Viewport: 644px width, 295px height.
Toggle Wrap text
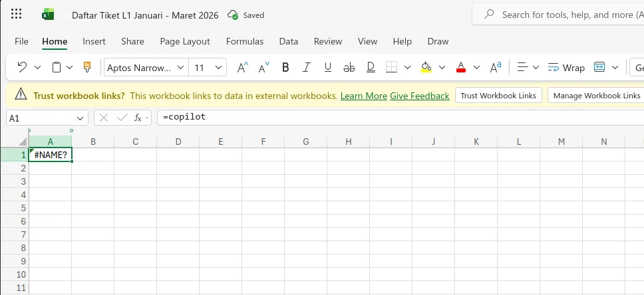[566, 67]
